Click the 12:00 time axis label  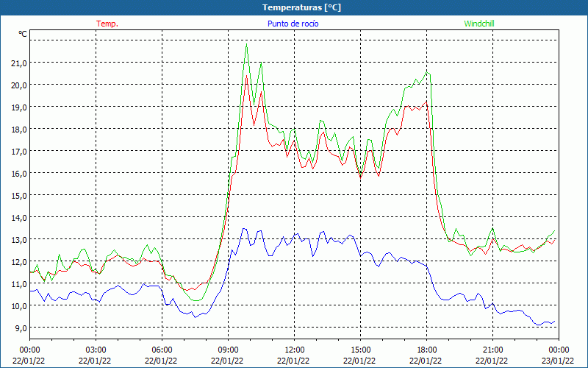point(295,350)
